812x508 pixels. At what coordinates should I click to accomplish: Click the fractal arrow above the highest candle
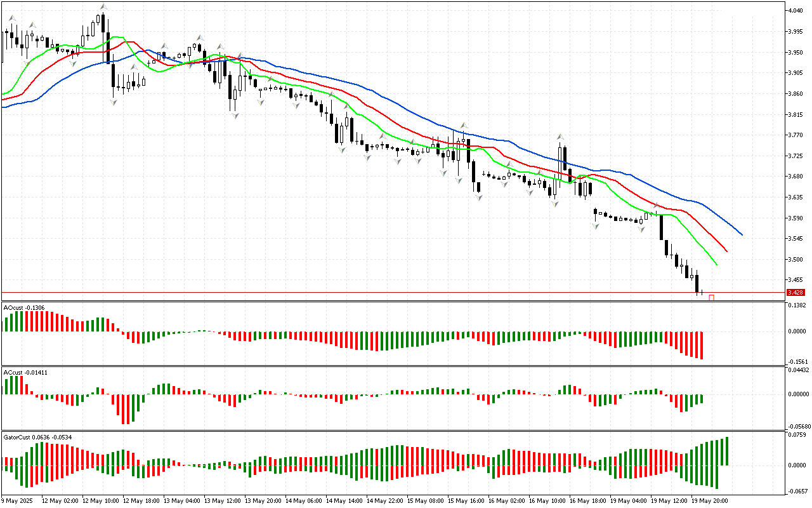[x=103, y=7]
